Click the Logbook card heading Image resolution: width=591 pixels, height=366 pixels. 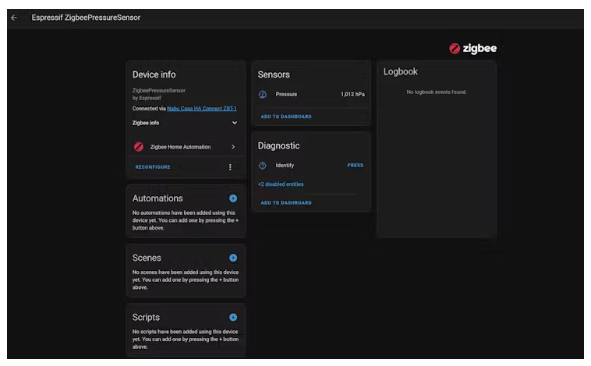pos(400,72)
